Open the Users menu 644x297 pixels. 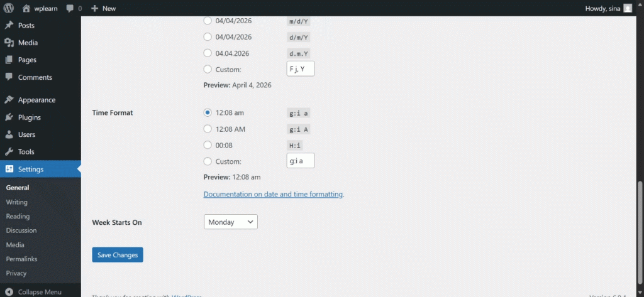click(x=26, y=134)
